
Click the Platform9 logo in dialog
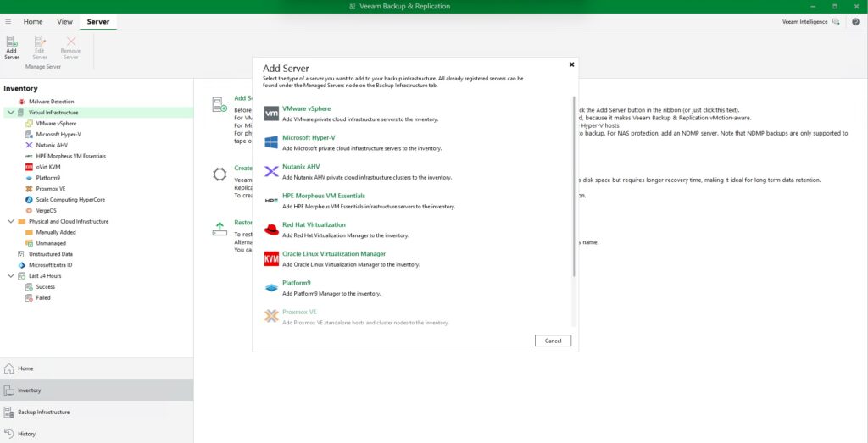point(271,288)
